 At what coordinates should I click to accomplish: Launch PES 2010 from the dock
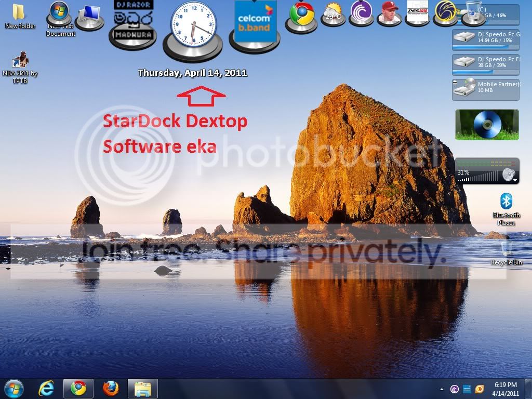click(418, 12)
